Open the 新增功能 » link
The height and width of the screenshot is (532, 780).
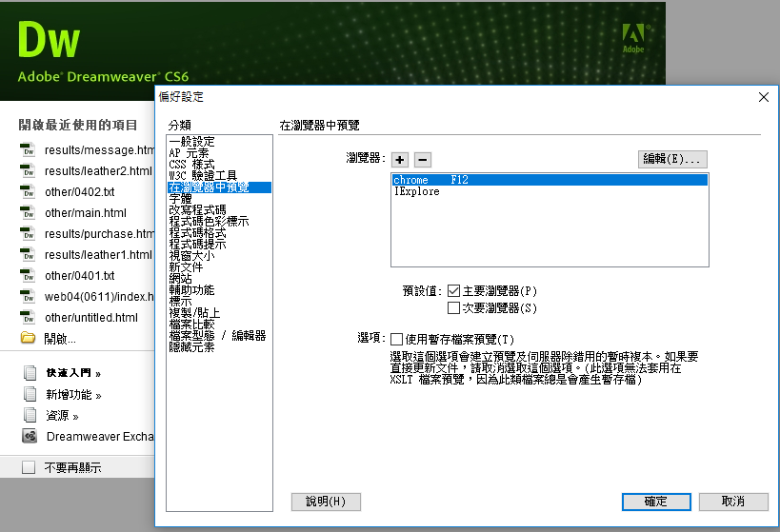(x=73, y=395)
